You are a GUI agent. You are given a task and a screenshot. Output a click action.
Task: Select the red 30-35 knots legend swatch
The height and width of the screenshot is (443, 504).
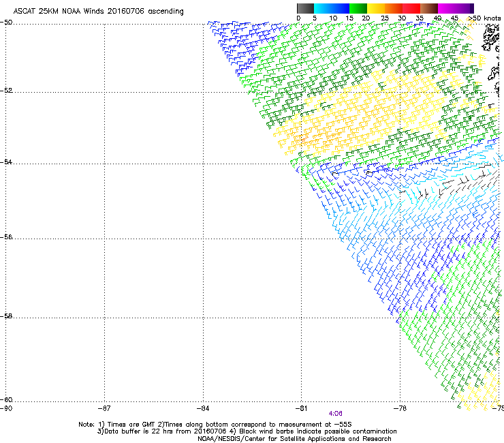coord(411,8)
